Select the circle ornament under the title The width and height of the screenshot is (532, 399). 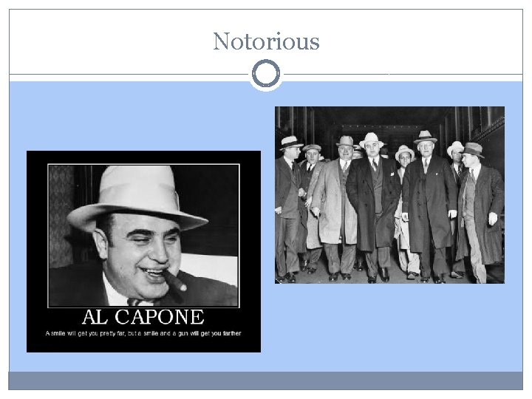[266, 73]
